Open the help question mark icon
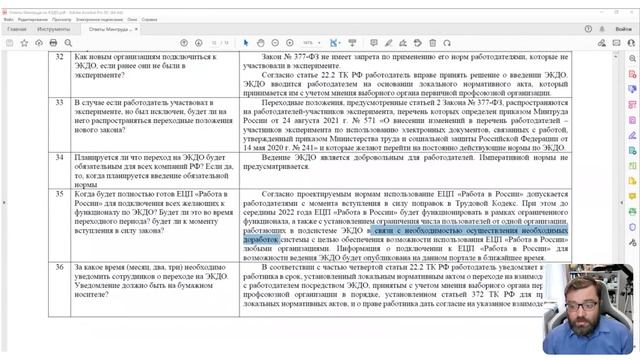 [588, 29]
